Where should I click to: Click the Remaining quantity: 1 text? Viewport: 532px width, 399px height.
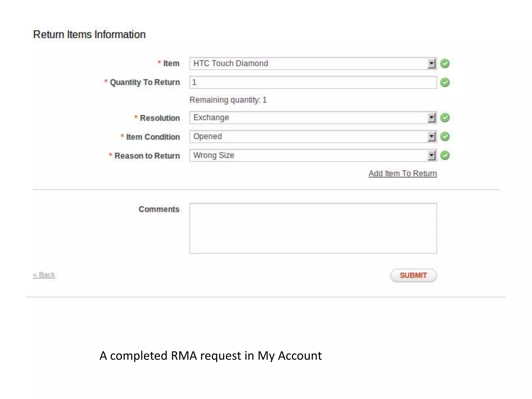(228, 100)
